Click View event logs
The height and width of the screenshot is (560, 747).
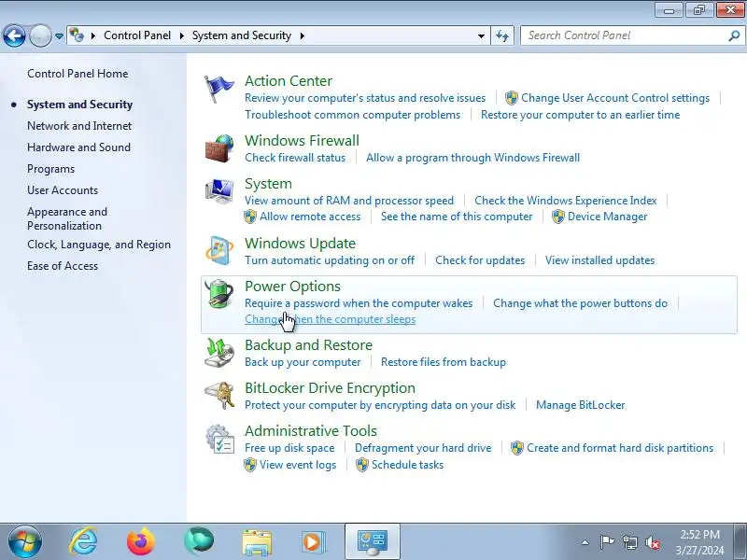click(x=298, y=465)
